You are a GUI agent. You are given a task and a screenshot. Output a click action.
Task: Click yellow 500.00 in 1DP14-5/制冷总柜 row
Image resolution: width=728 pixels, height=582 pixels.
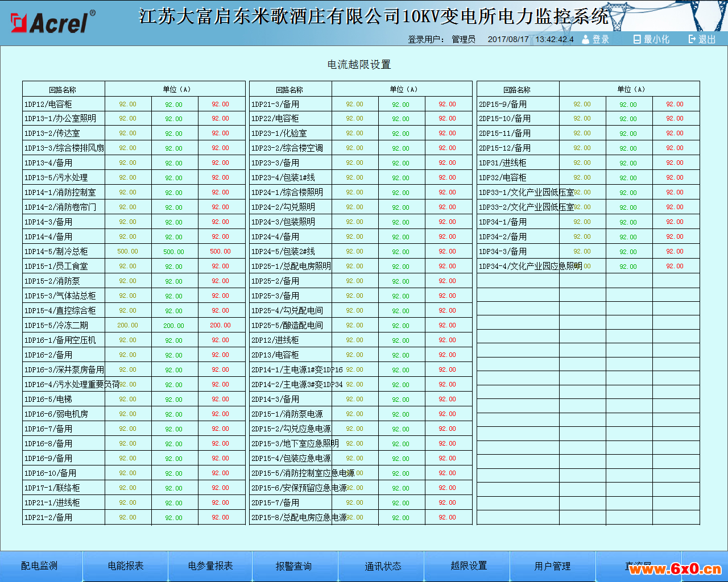coord(127,251)
